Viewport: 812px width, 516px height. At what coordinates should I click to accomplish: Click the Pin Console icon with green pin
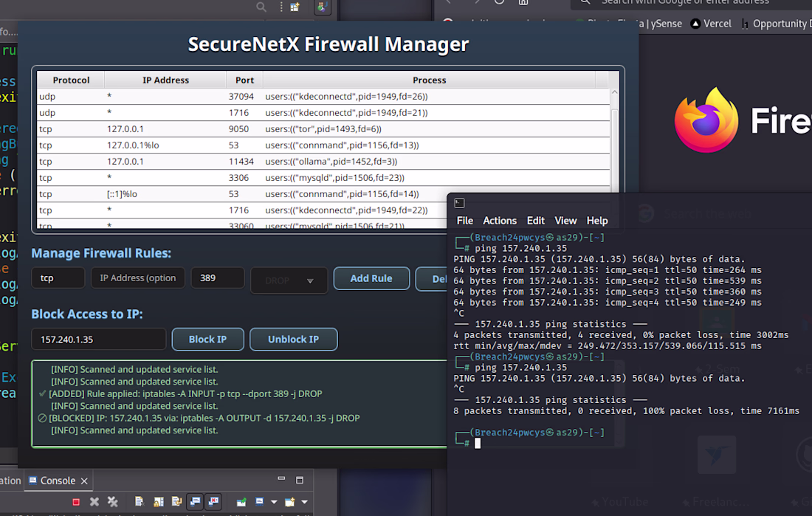point(241,501)
